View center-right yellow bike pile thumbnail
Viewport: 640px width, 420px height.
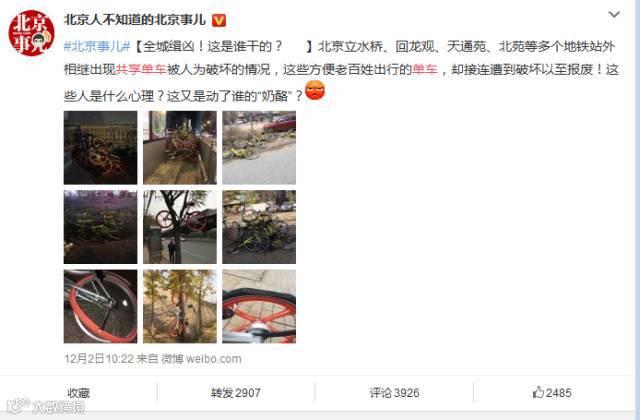click(259, 227)
